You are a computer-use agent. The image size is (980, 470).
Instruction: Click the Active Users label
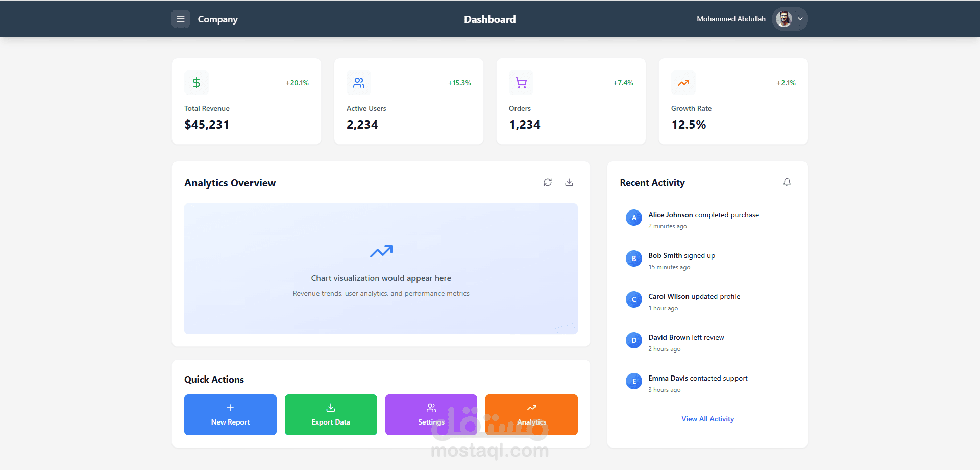[366, 108]
